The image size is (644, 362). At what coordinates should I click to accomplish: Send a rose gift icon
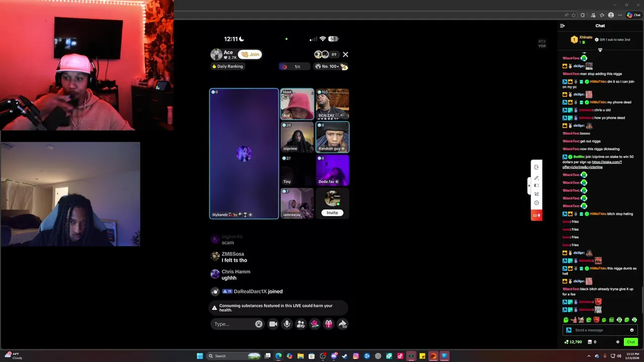(314, 324)
